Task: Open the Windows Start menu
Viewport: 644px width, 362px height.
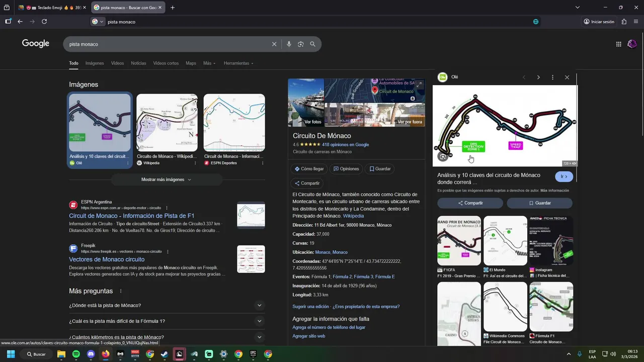Action: pyautogui.click(x=11, y=354)
